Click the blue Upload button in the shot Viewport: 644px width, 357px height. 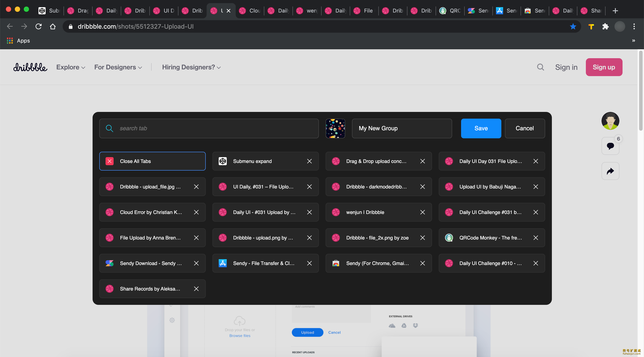click(307, 332)
